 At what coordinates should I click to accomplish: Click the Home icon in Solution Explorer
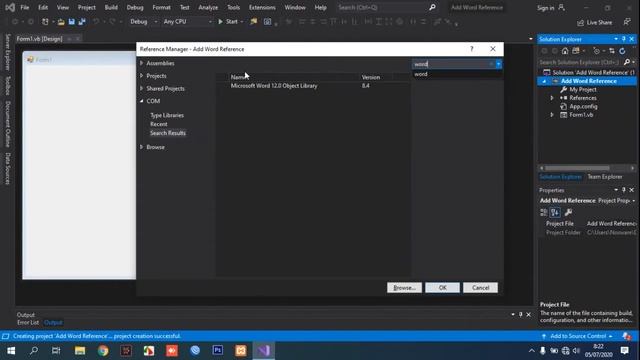565,51
